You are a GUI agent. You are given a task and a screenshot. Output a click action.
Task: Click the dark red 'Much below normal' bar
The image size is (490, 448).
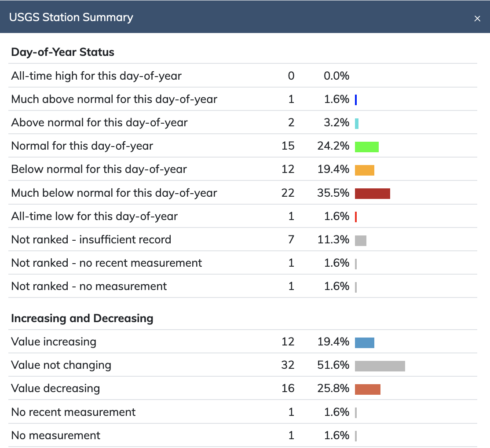tap(373, 193)
